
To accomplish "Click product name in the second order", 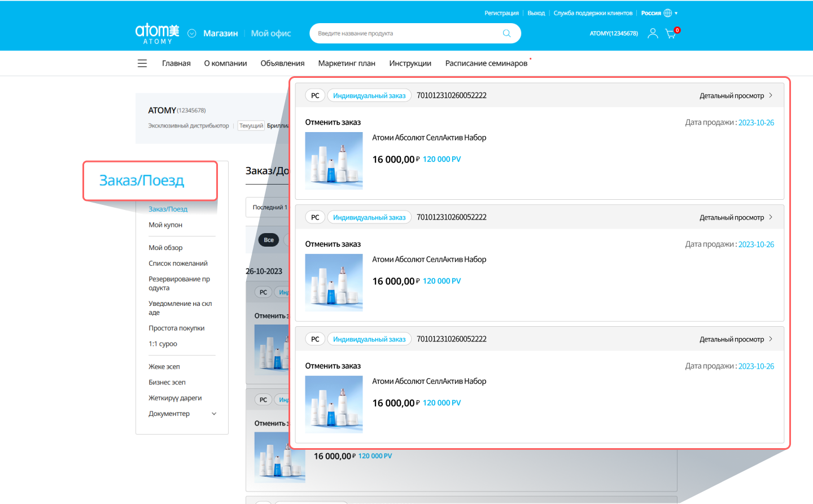I will click(429, 259).
